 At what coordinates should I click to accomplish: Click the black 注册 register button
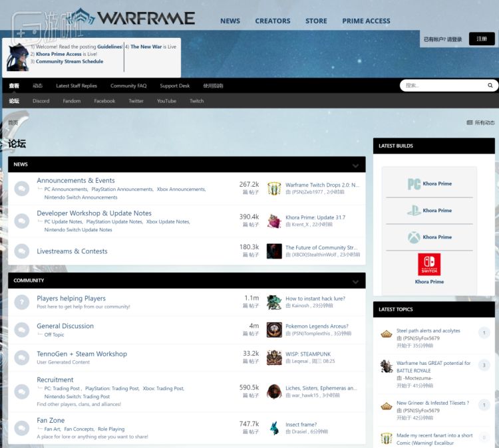pyautogui.click(x=482, y=39)
